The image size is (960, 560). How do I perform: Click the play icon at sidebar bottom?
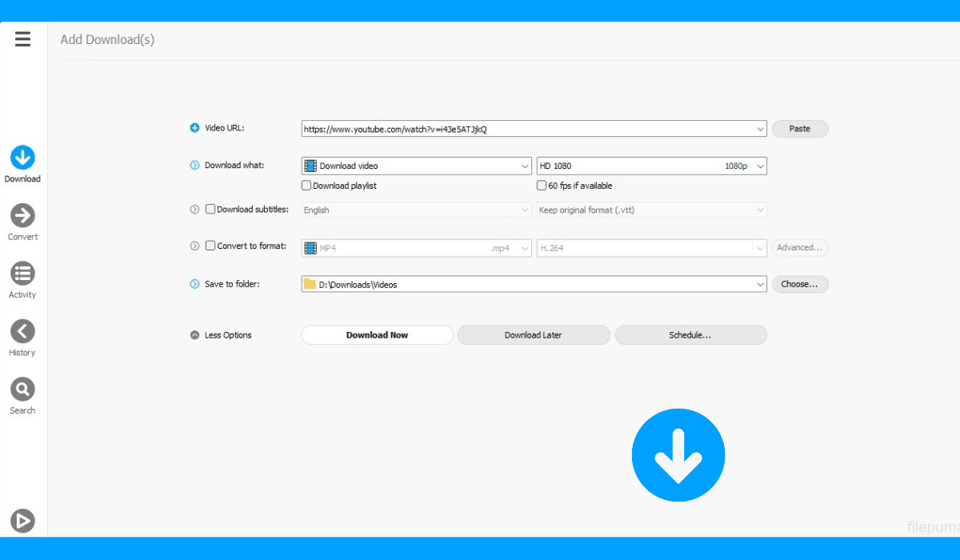click(x=22, y=521)
